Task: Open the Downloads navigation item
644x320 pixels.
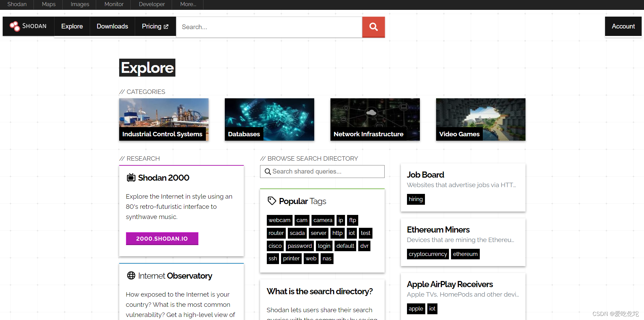Action: pos(112,26)
